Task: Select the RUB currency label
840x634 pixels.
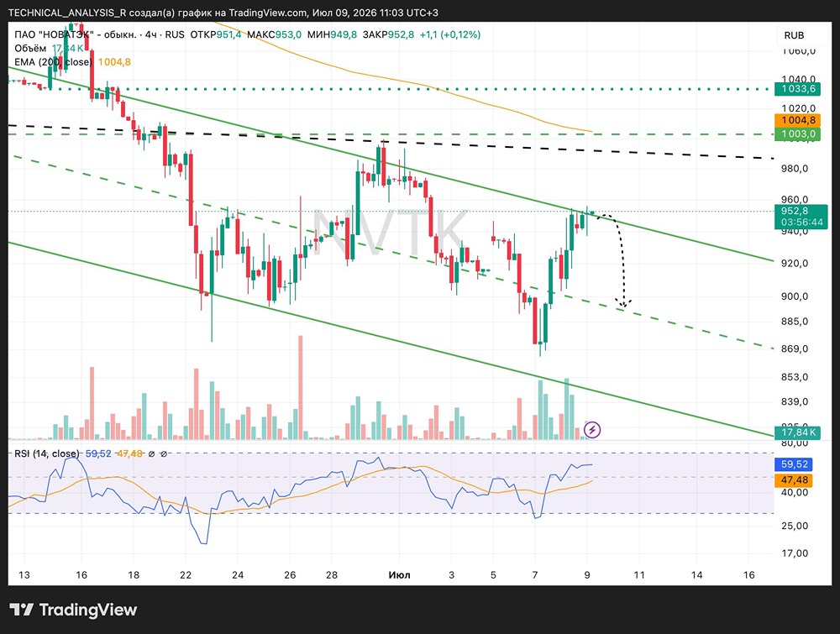Action: click(794, 35)
